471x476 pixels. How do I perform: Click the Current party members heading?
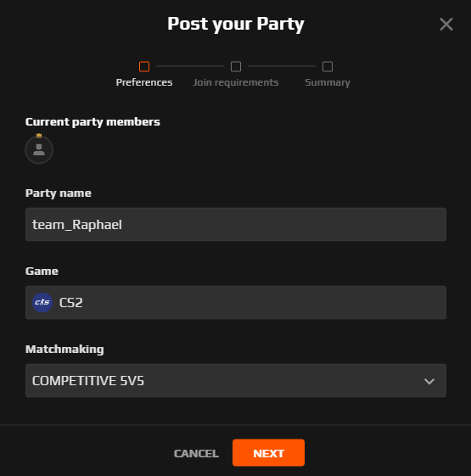pos(93,122)
